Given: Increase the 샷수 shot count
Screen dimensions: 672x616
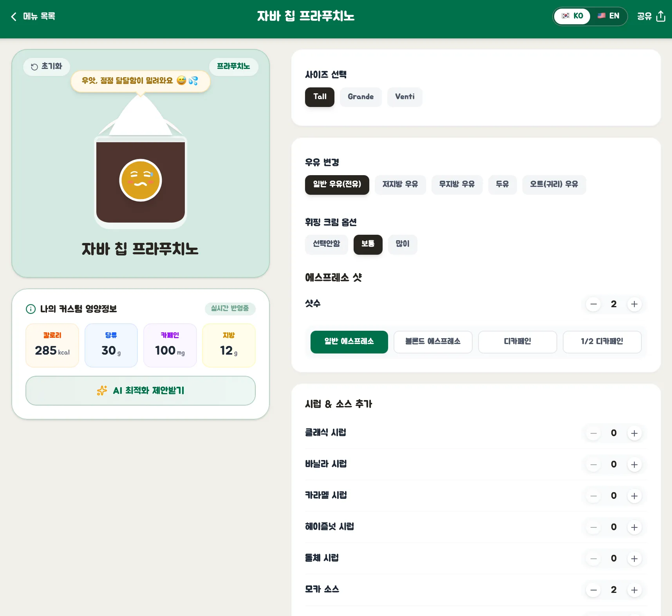Looking at the screenshot, I should click(634, 304).
